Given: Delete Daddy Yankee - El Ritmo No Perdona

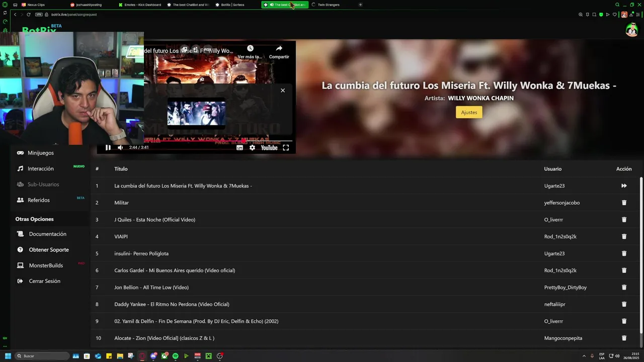Looking at the screenshot, I should tap(624, 304).
